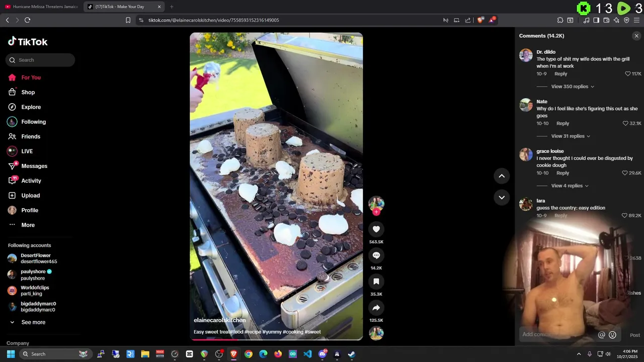Expand View 4 replies
644x362 pixels.
click(x=570, y=186)
